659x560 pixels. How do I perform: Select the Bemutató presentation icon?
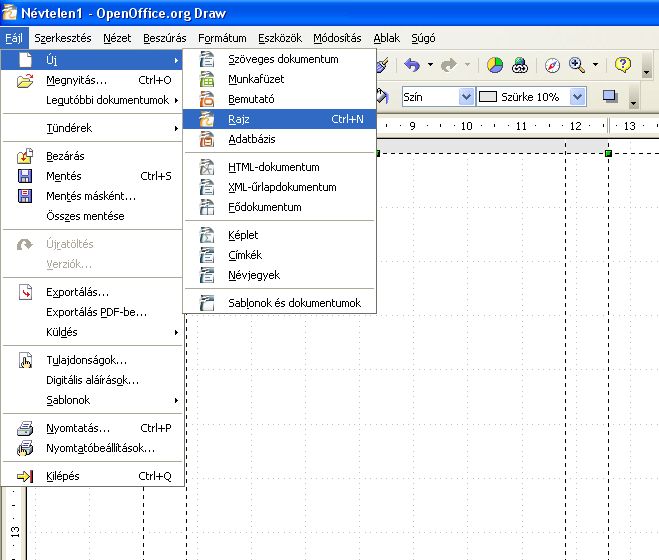tap(206, 99)
